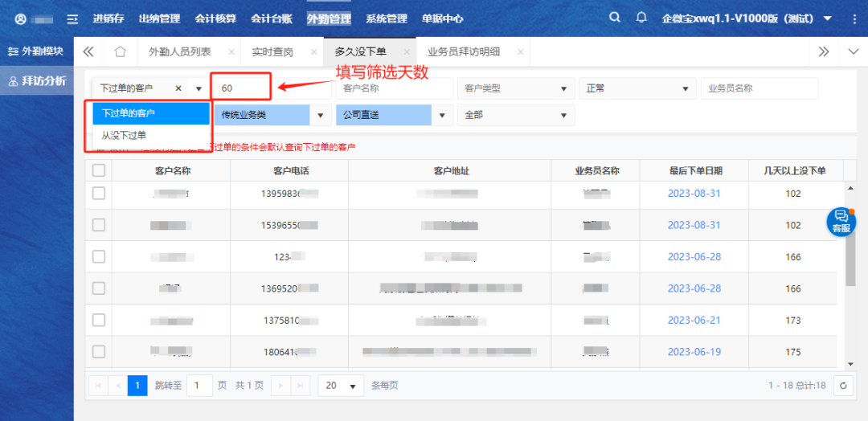The image size is (868, 421).
Task: Check the row with 175 days no order
Action: point(99,351)
